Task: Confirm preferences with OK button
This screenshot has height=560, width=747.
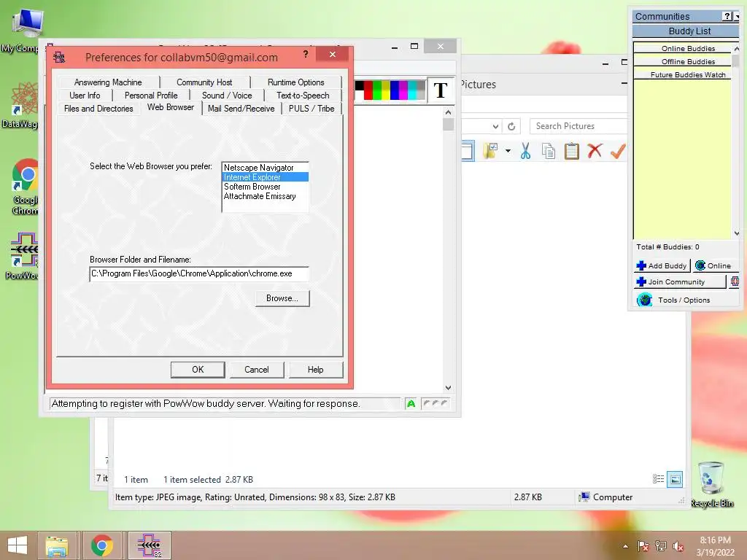Action: pyautogui.click(x=198, y=370)
